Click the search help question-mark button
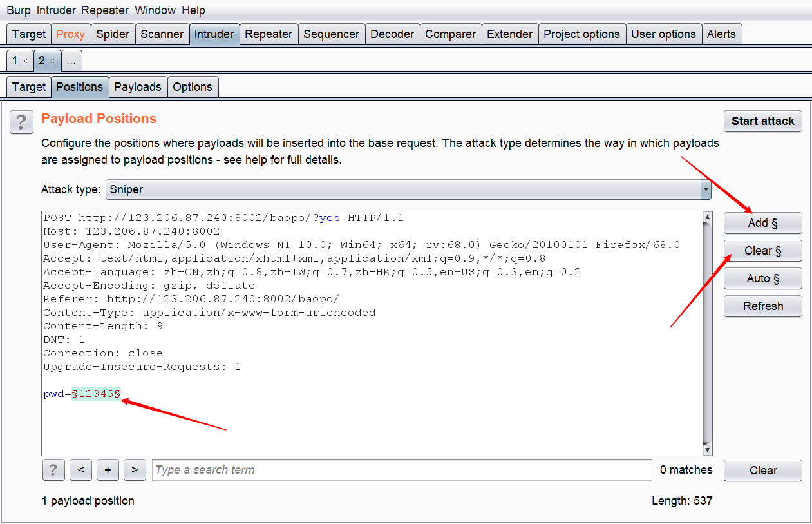The width and height of the screenshot is (812, 524). click(53, 470)
